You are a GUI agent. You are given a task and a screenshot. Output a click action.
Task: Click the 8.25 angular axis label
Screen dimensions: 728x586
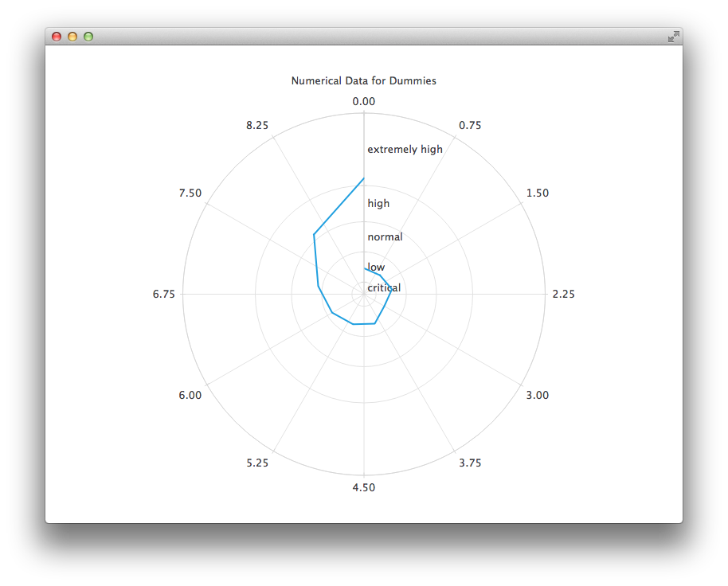(x=257, y=125)
